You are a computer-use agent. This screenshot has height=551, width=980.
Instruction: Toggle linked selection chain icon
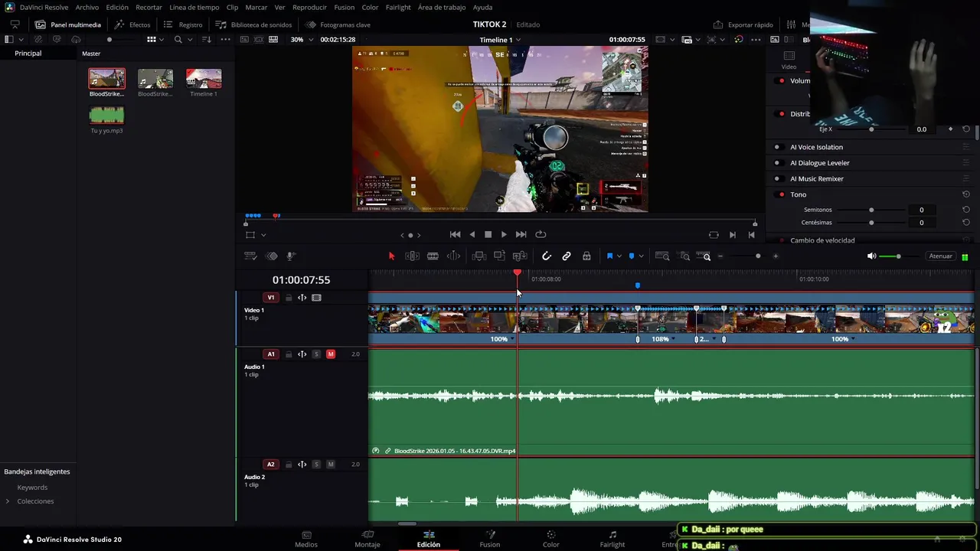[567, 256]
